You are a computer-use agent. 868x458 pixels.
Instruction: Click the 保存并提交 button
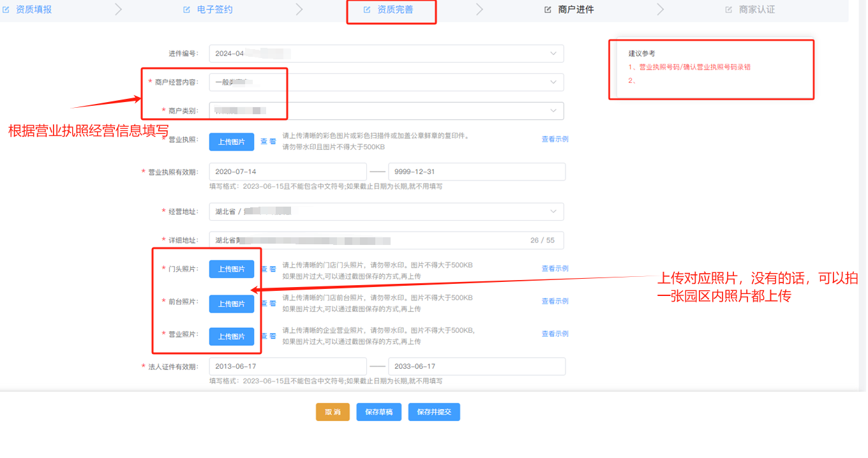click(434, 412)
